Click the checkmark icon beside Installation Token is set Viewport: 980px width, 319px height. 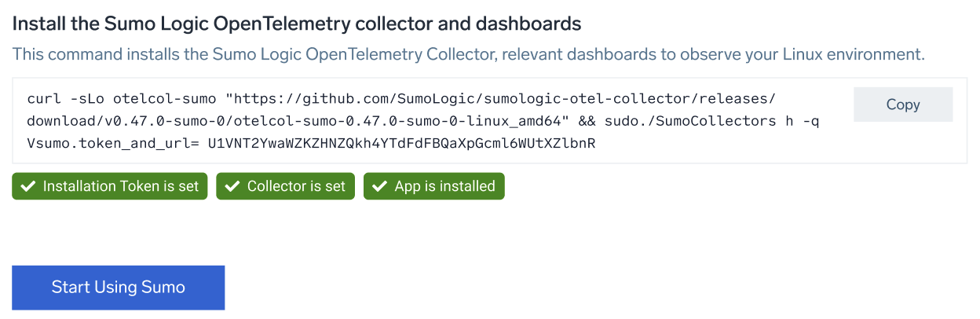[x=28, y=186]
